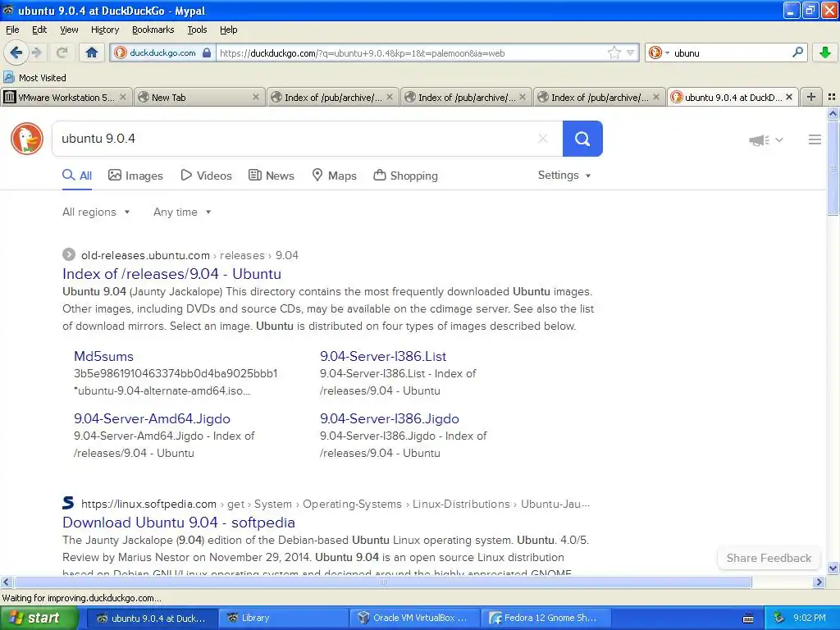Click the keyboard icon in system tray
Screen dimensions: 840x630
(748, 619)
